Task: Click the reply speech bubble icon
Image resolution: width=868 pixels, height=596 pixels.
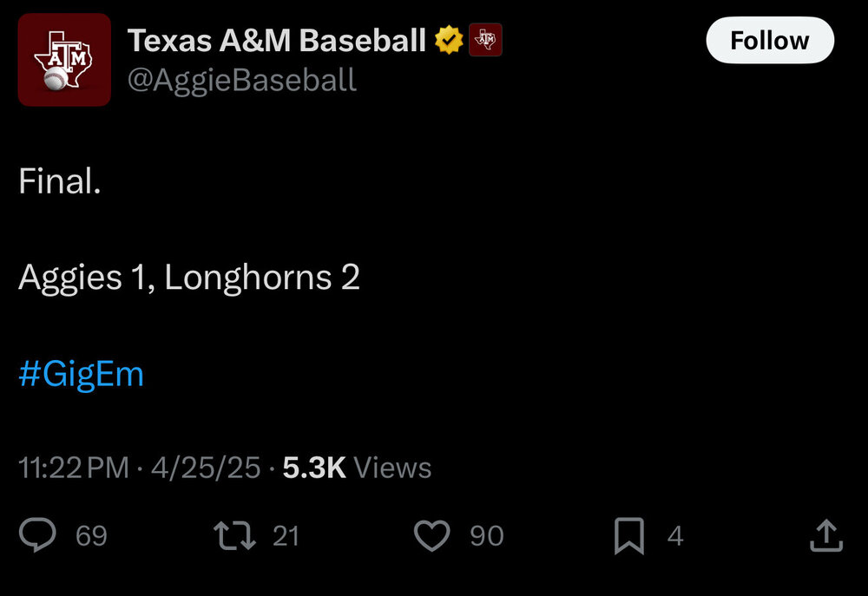Action: click(x=37, y=535)
